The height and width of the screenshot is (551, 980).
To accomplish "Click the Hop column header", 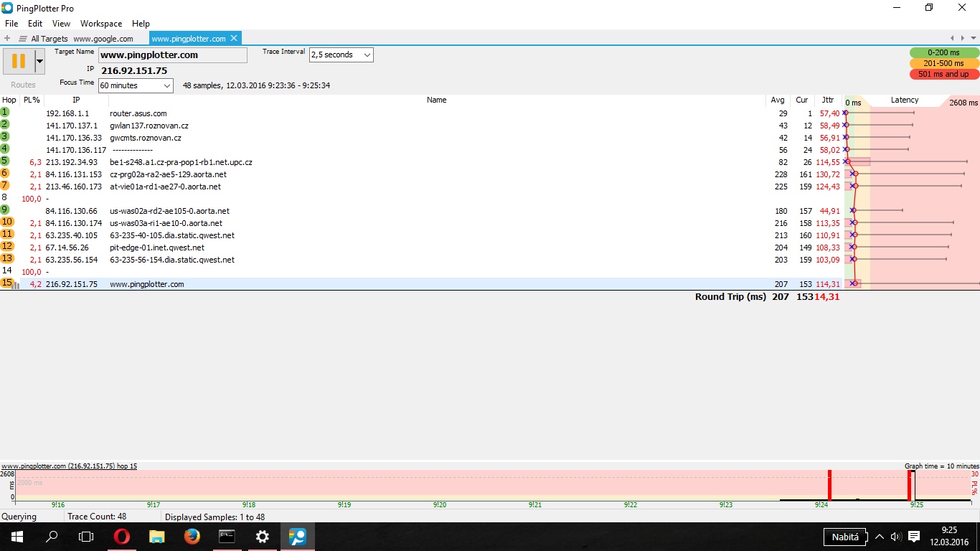I will [9, 100].
